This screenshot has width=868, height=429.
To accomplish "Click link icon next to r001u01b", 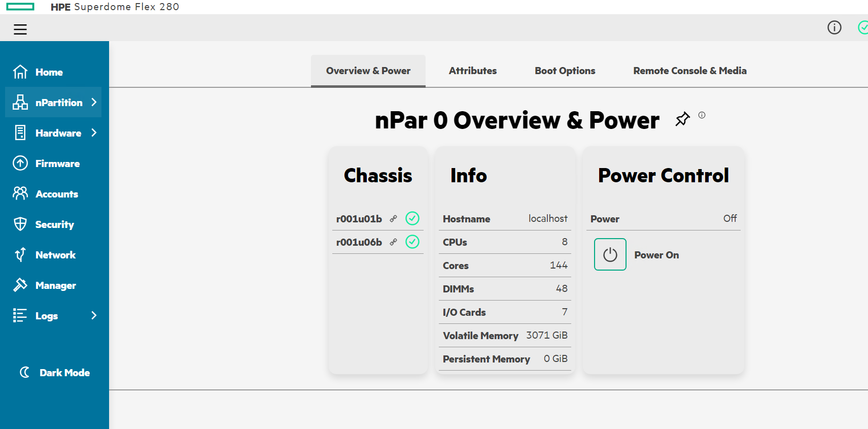I will (x=393, y=219).
